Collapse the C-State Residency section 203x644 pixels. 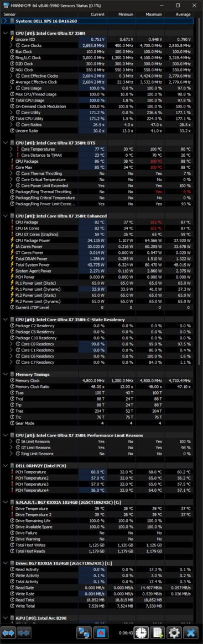pos(5,320)
